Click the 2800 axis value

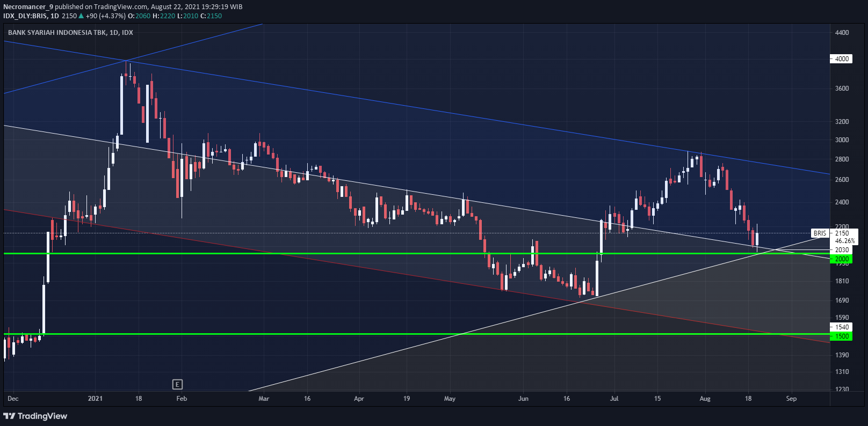(x=842, y=159)
